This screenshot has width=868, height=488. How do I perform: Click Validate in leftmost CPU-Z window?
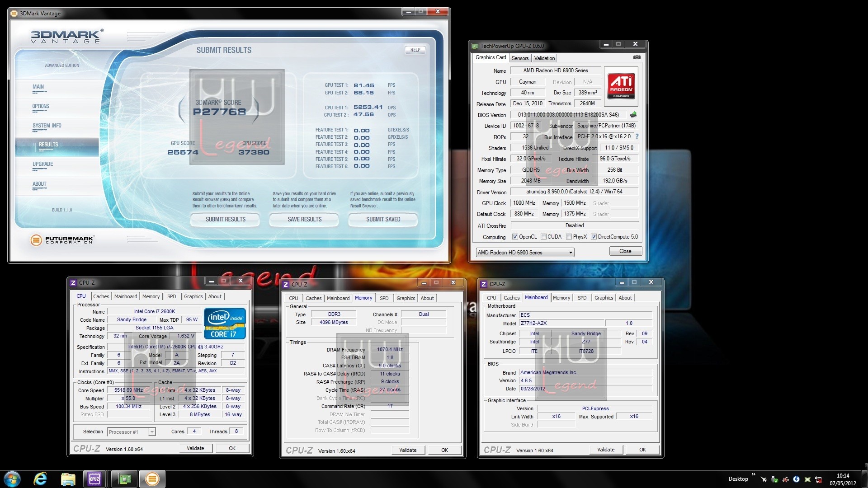click(x=195, y=448)
